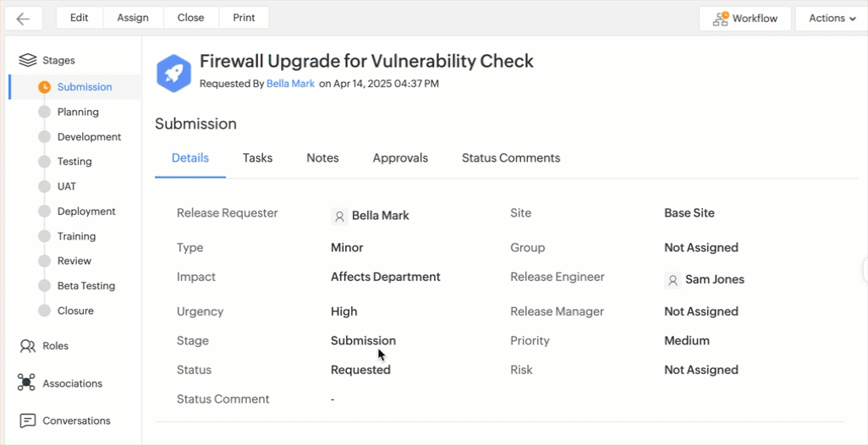868x445 pixels.
Task: Open the Actions dropdown menu
Action: 832,19
